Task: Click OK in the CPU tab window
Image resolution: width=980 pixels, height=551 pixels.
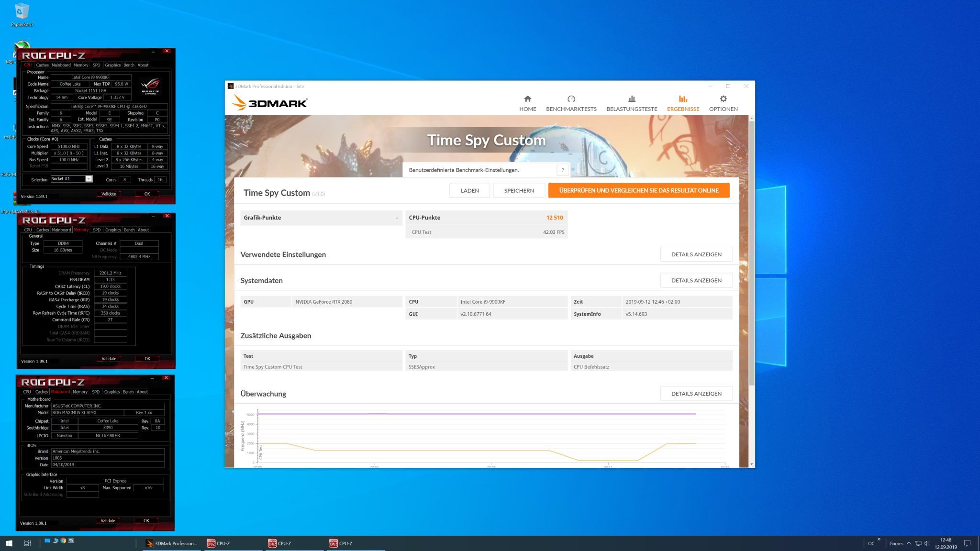Action: [147, 194]
